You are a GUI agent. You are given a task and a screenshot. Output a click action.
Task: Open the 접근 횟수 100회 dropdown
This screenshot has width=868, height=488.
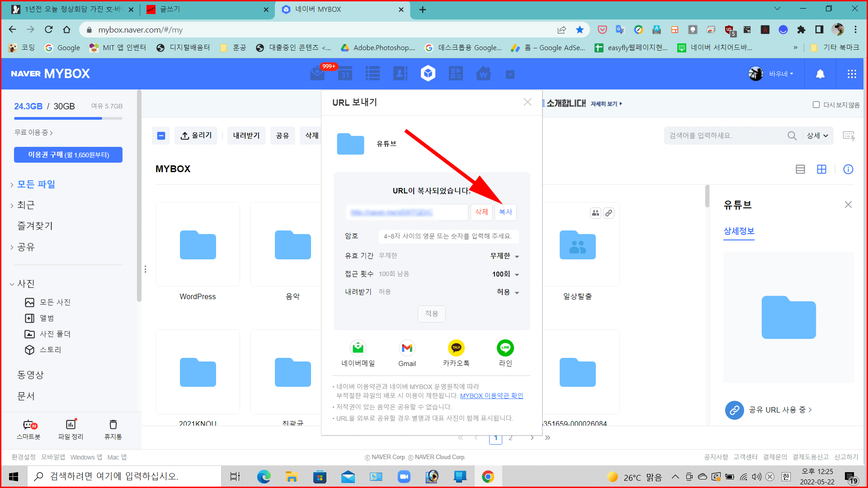pyautogui.click(x=505, y=274)
